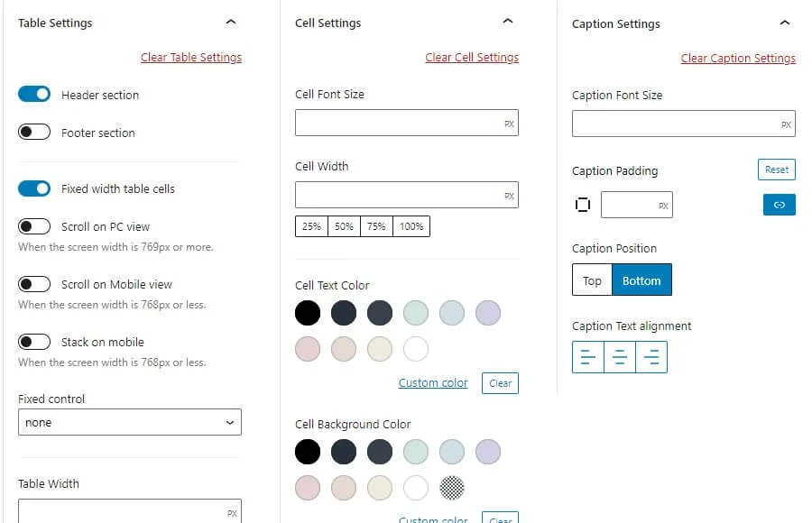Toggle linked caption padding sides
The image size is (812, 523).
(779, 205)
